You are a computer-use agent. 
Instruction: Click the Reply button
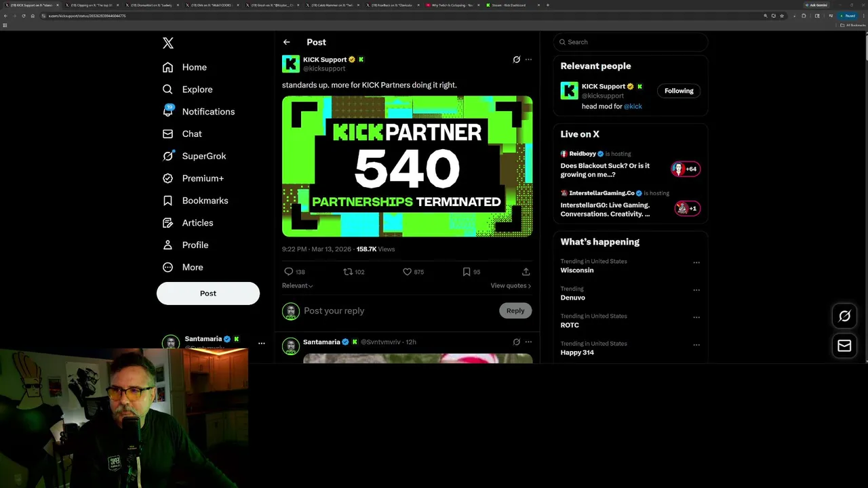(x=515, y=310)
